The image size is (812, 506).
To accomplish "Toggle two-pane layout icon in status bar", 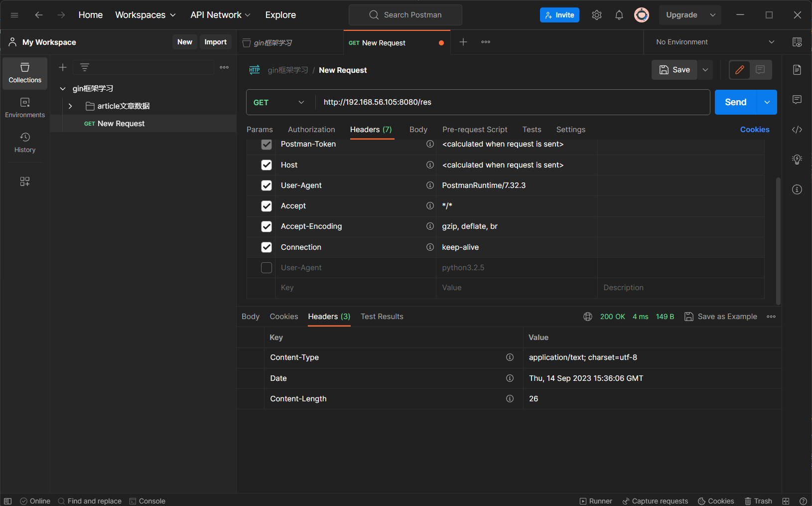I will (786, 501).
